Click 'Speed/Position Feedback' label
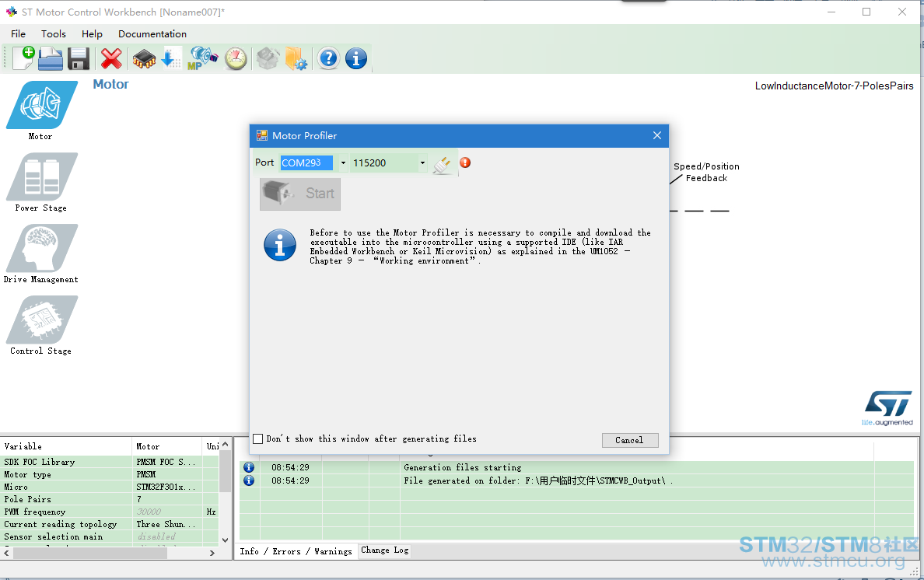 (706, 173)
